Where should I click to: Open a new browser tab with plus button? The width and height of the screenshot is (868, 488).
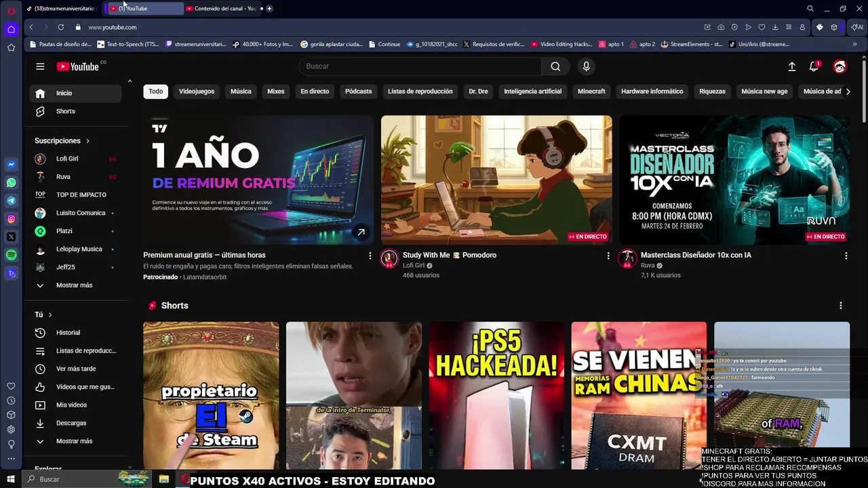(x=269, y=9)
